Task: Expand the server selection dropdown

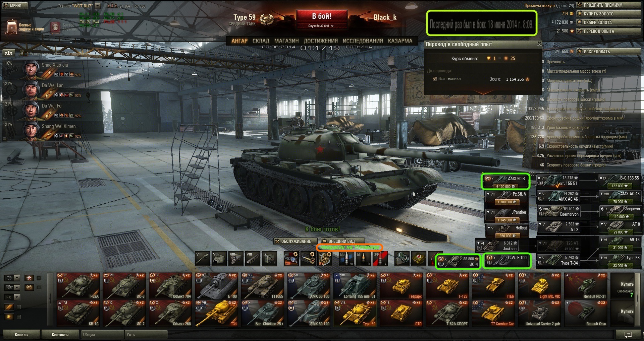Action: (x=98, y=6)
